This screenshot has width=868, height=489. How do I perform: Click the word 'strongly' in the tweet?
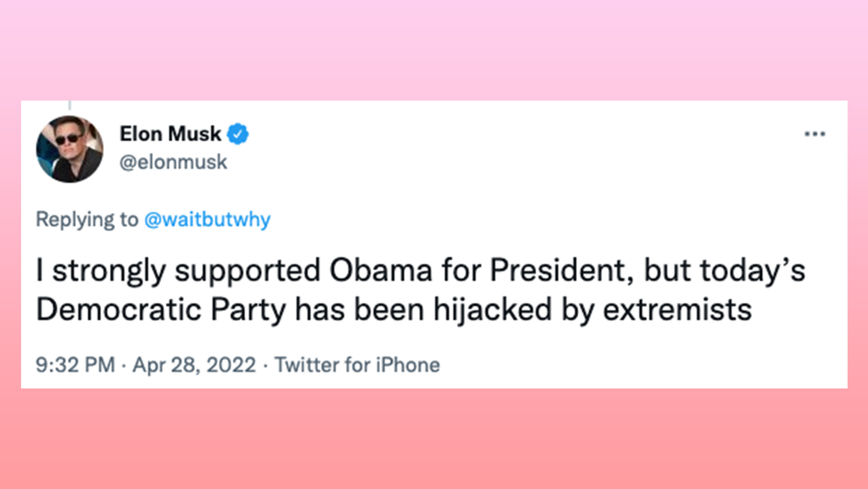pyautogui.click(x=109, y=272)
